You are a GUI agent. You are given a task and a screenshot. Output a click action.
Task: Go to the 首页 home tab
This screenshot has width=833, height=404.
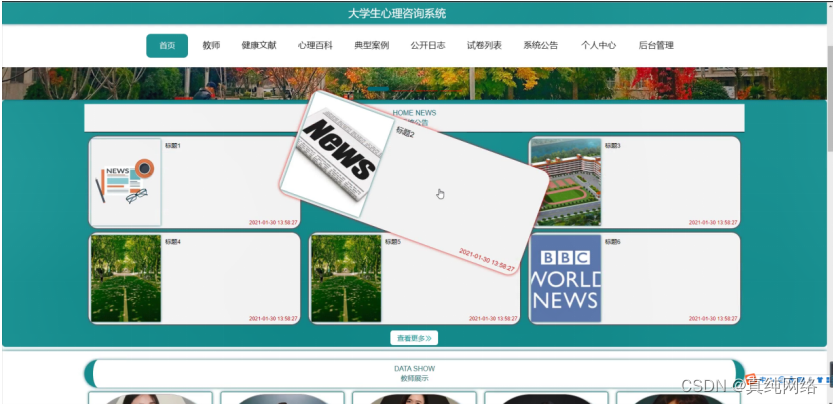click(167, 46)
